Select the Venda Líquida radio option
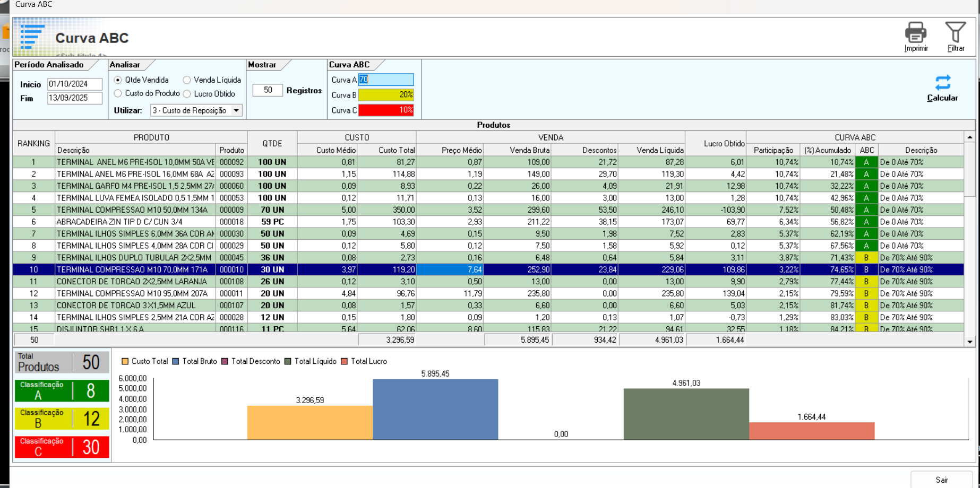The height and width of the screenshot is (488, 980). (187, 80)
